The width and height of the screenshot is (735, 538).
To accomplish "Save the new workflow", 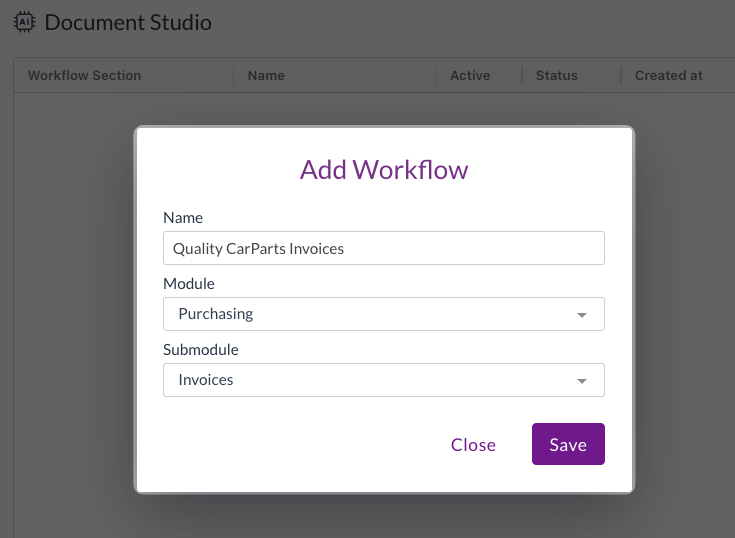I will [567, 444].
